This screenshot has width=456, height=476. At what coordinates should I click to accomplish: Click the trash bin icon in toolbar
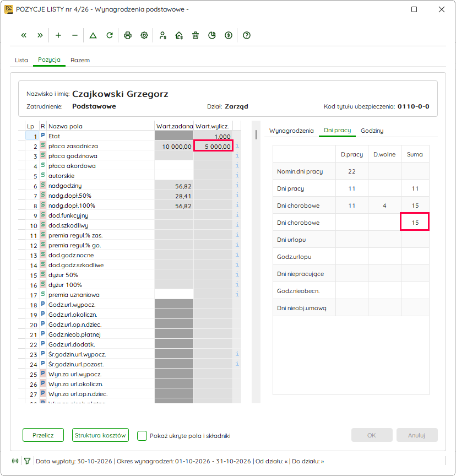pos(196,35)
